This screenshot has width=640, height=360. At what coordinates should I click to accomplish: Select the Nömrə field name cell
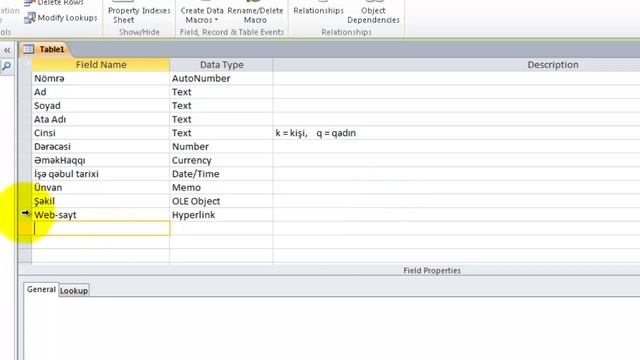click(x=101, y=78)
